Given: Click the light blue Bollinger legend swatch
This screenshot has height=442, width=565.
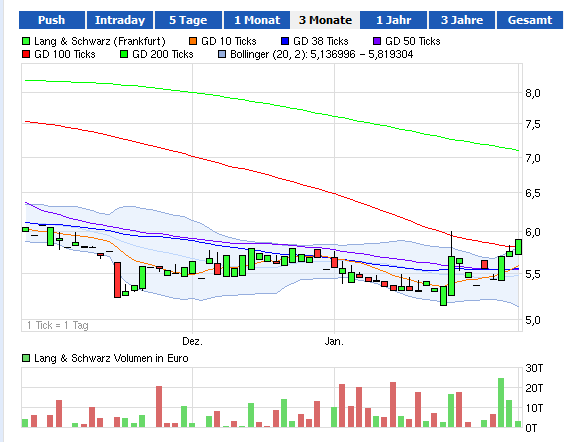Looking at the screenshot, I should (222, 54).
